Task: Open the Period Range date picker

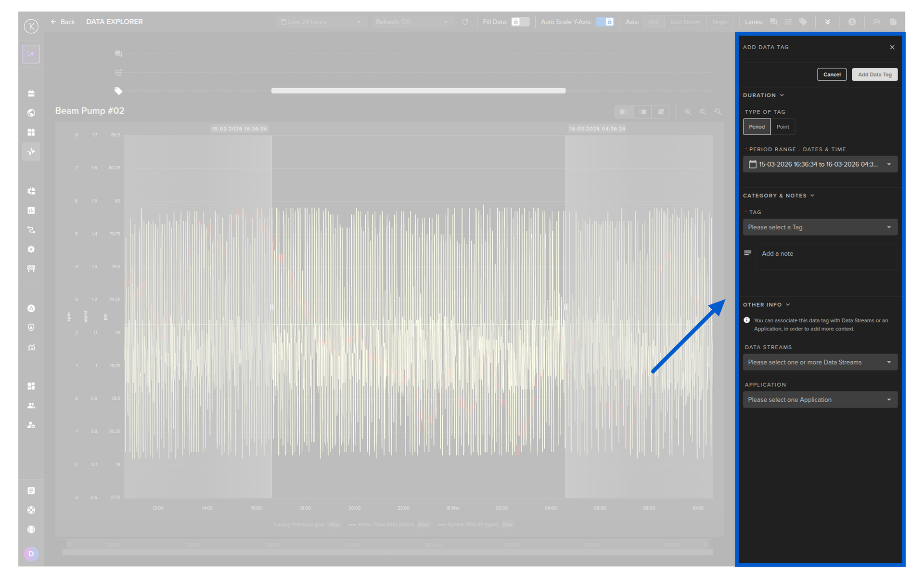Action: pos(820,164)
